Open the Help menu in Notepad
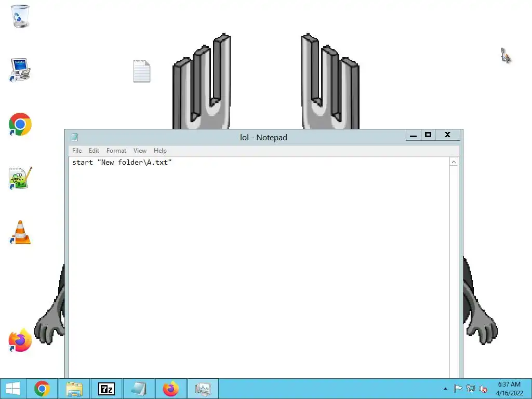The width and height of the screenshot is (532, 399). 160,151
